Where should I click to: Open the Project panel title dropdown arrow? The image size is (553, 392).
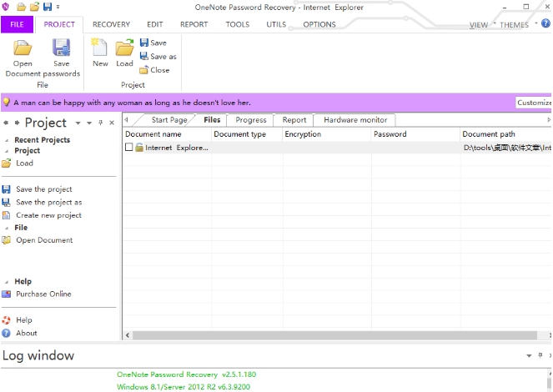78,123
